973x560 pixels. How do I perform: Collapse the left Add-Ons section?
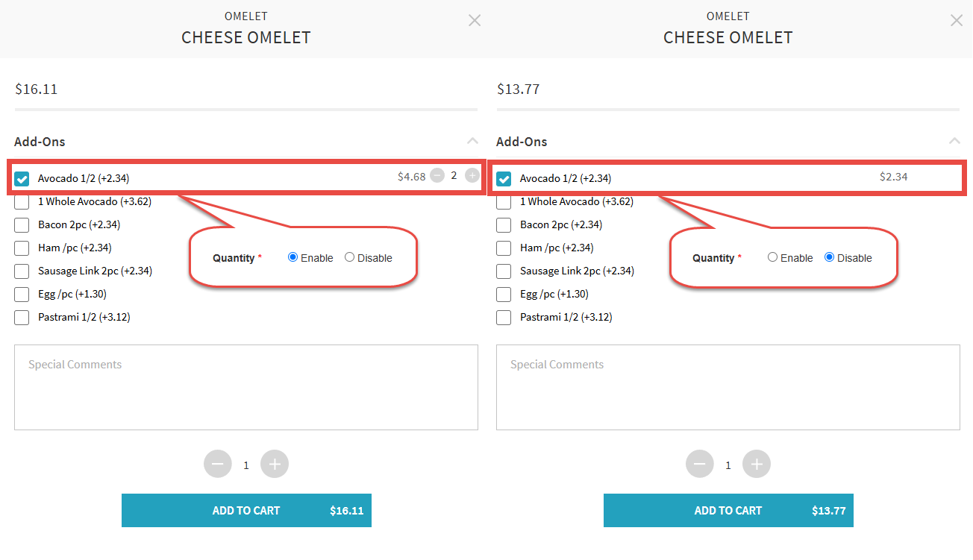[x=472, y=141]
